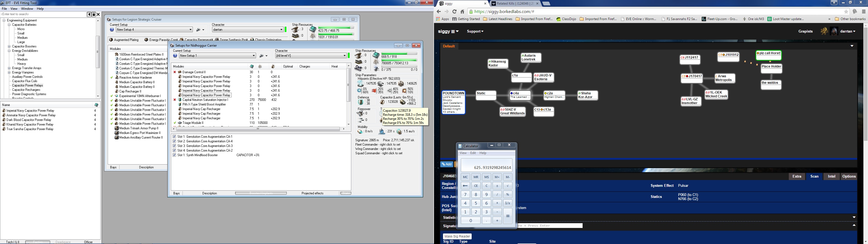Click Chrome's home icon
868x244 pixels.
pyautogui.click(x=462, y=11)
